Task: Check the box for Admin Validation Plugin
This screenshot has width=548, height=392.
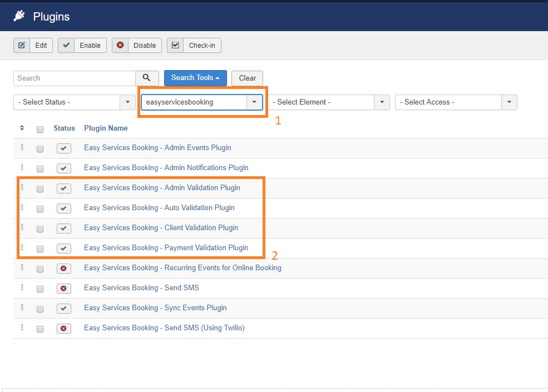Action: coord(40,188)
